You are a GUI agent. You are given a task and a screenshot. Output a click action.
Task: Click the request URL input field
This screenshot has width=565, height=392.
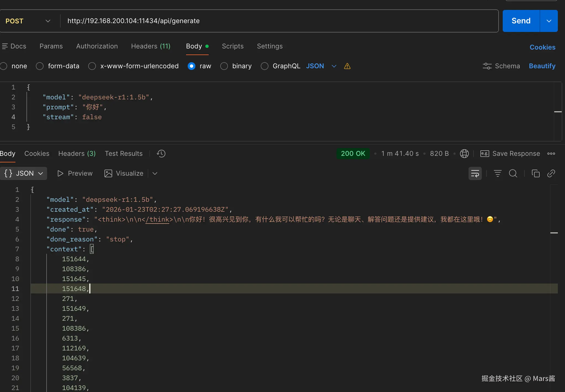point(276,21)
